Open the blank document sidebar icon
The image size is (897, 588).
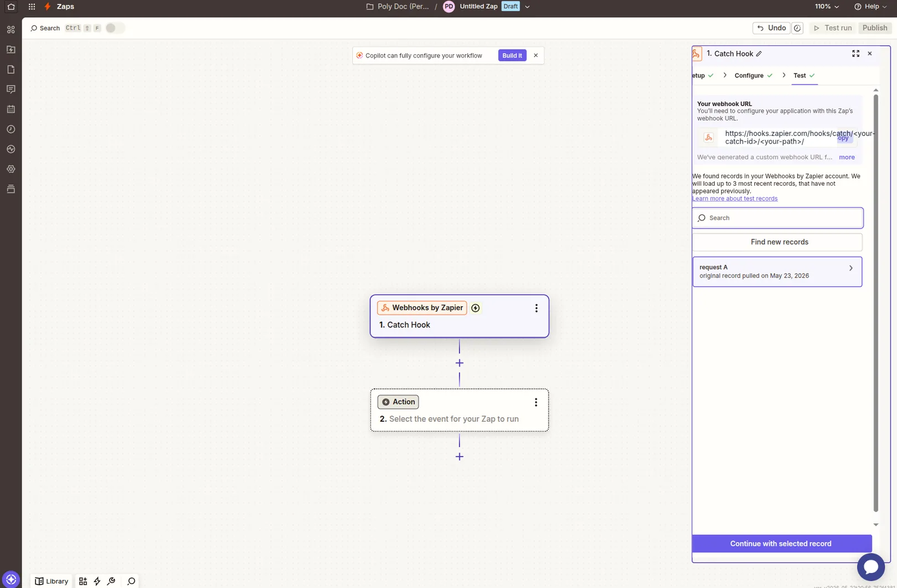click(11, 70)
